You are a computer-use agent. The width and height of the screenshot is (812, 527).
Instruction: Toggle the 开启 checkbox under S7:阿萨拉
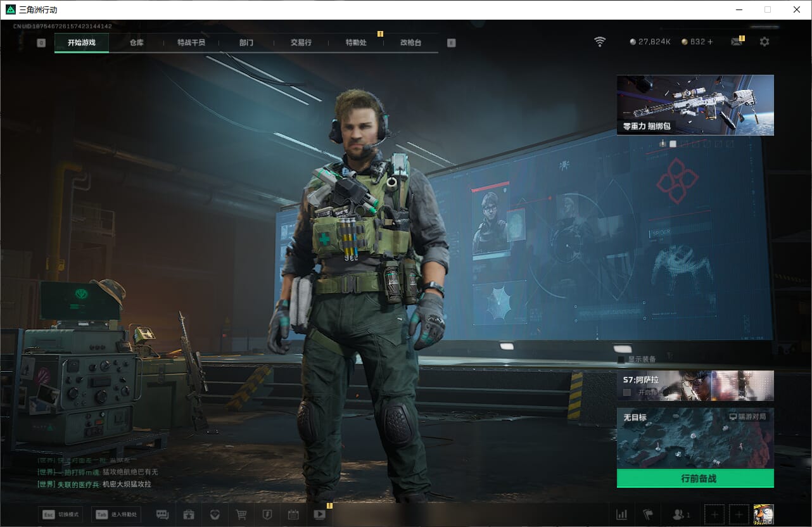click(627, 393)
